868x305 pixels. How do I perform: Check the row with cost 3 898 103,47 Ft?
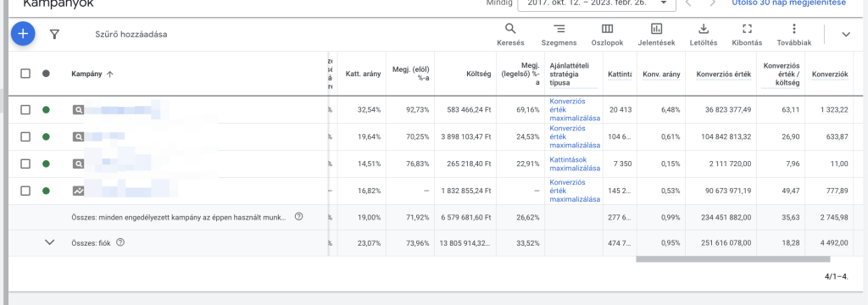coord(25,136)
